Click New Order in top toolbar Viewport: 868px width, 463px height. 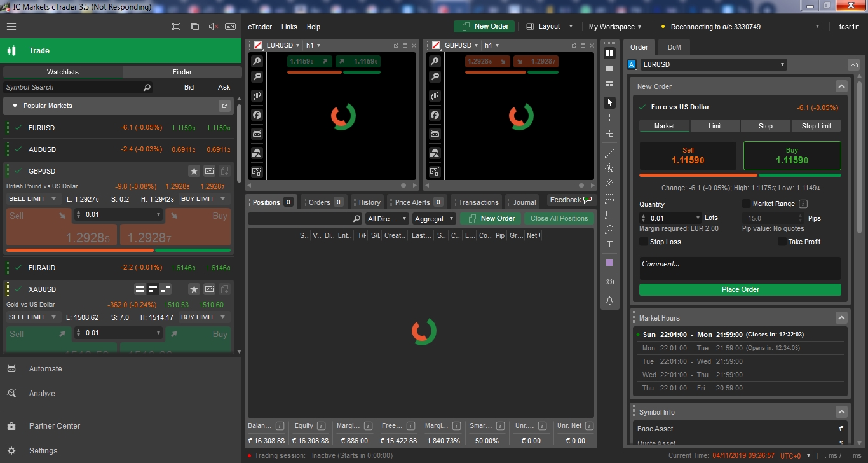point(485,26)
